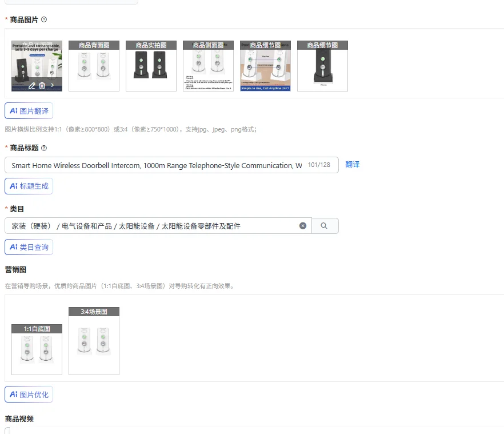The width and height of the screenshot is (504, 434).
Task: Select the 商品细节图 thumbnail with single black device
Action: point(322,66)
